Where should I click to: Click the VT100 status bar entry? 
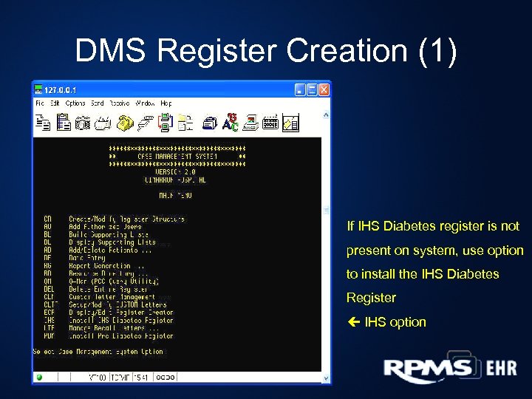tap(97, 378)
